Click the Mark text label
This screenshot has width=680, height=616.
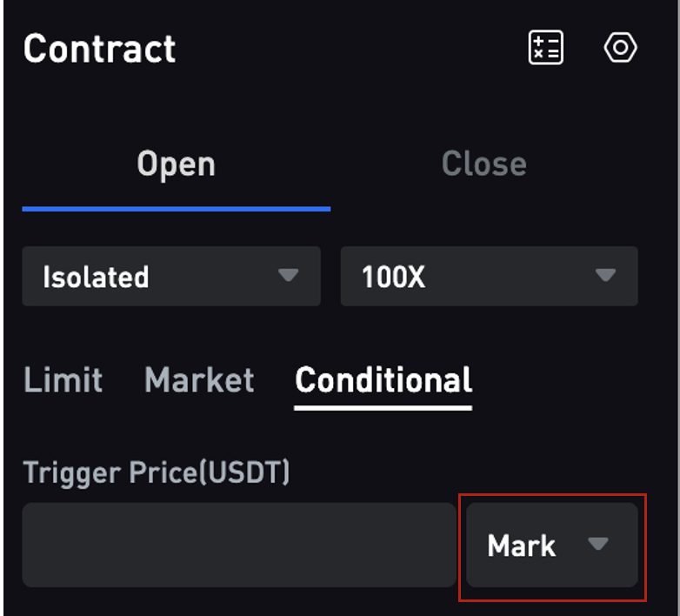(521, 546)
